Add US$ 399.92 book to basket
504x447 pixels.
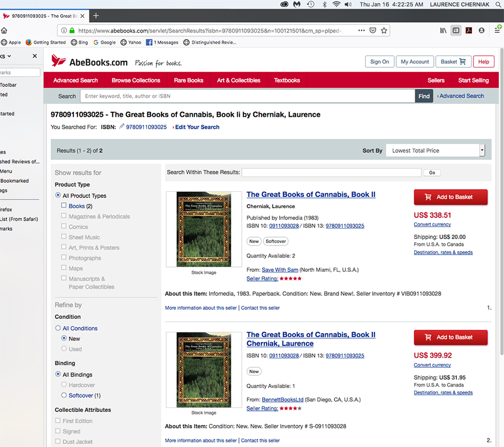pos(451,337)
